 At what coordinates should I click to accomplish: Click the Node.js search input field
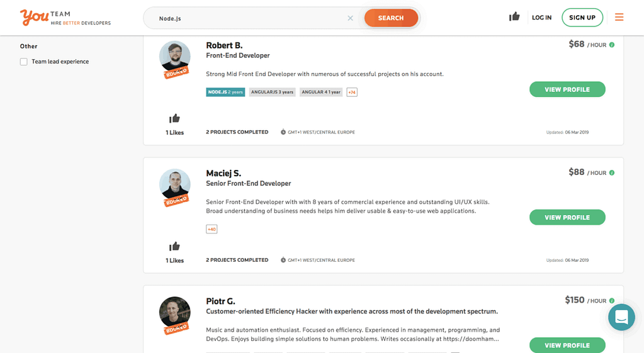[251, 18]
